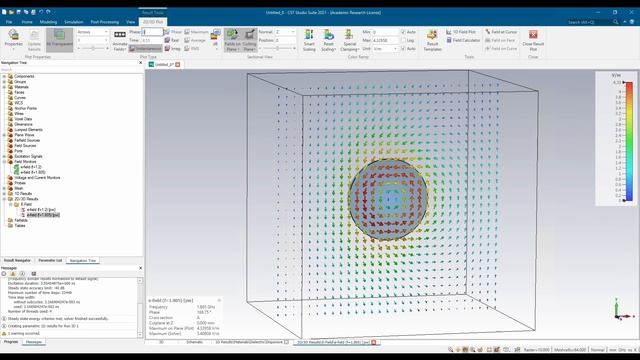Expand the Materials tree node
Screen dimensions: 640x360
4,87
